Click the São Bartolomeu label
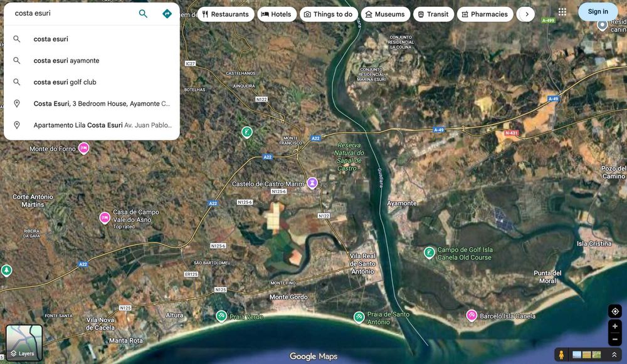Screen dimensions: 627x364 [x=212, y=263]
